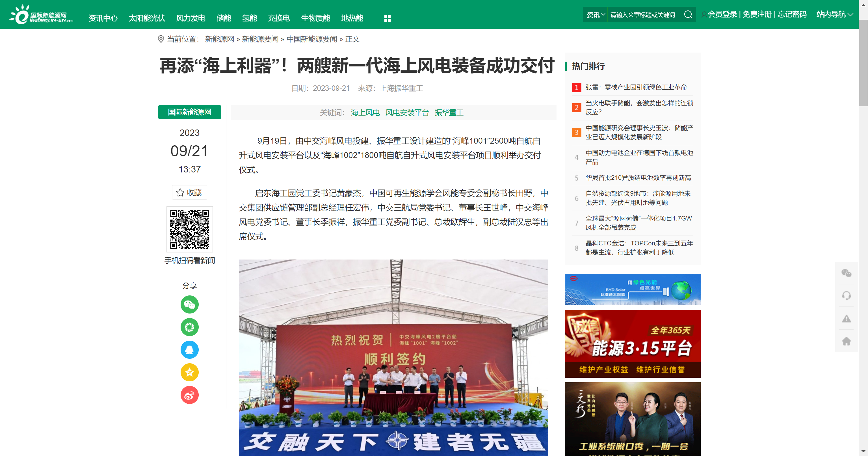Open the grid menu icon in navbar

pos(387,19)
